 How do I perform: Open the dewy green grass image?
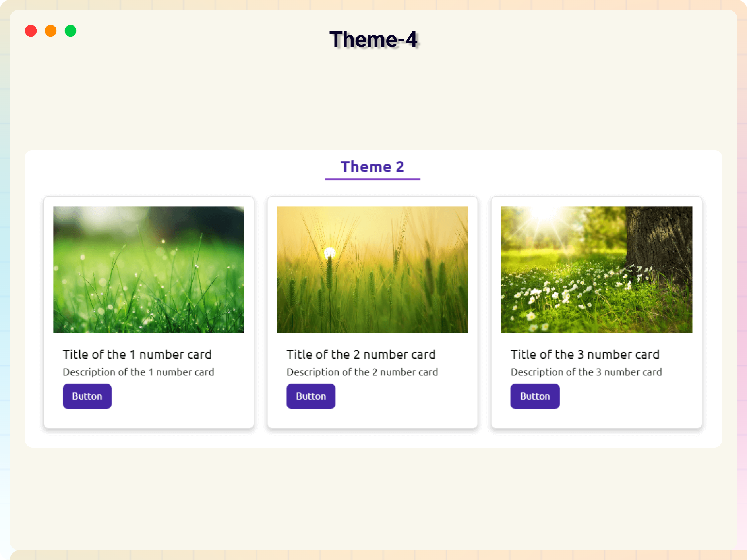[149, 269]
